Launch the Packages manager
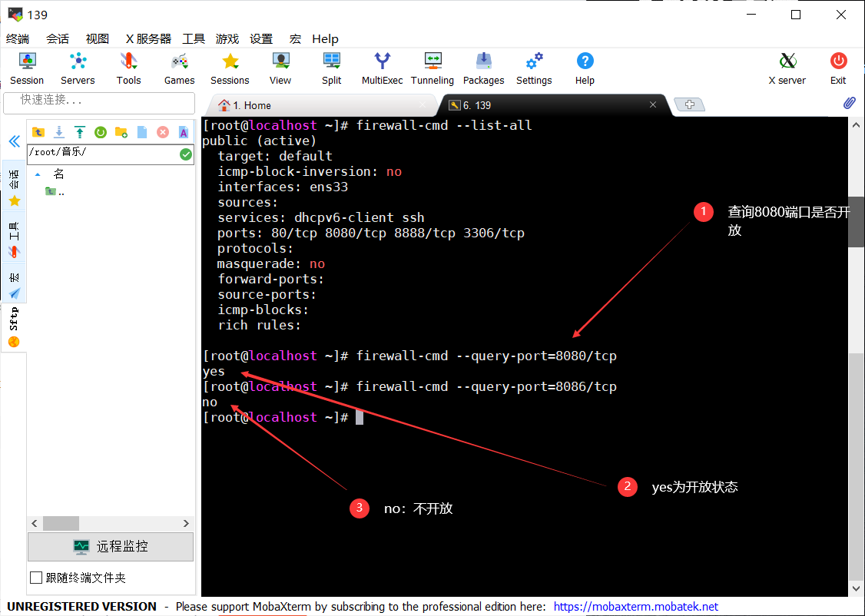 [x=483, y=68]
